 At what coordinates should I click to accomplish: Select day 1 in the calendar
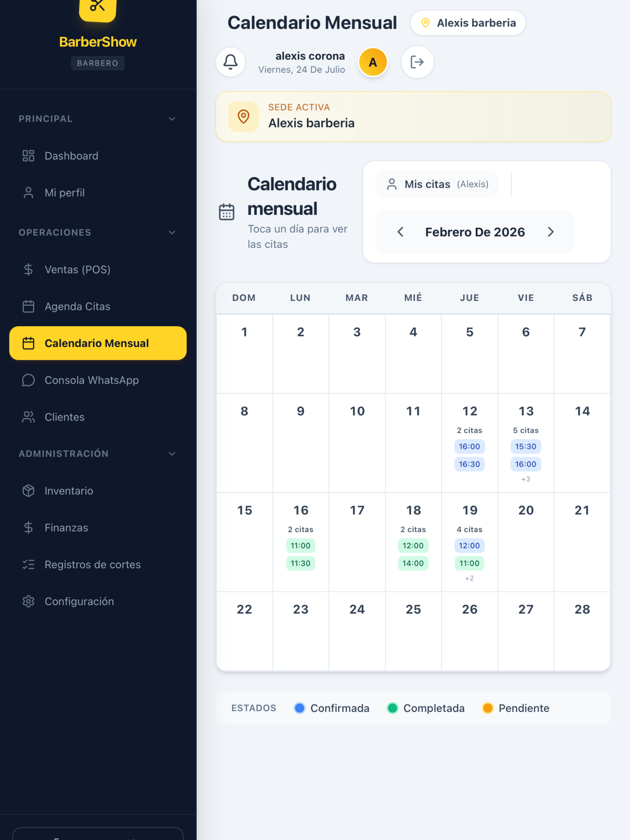point(244,353)
